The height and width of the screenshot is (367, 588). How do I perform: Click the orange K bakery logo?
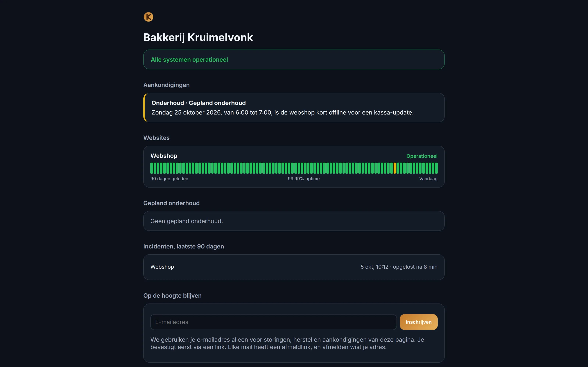tap(148, 17)
